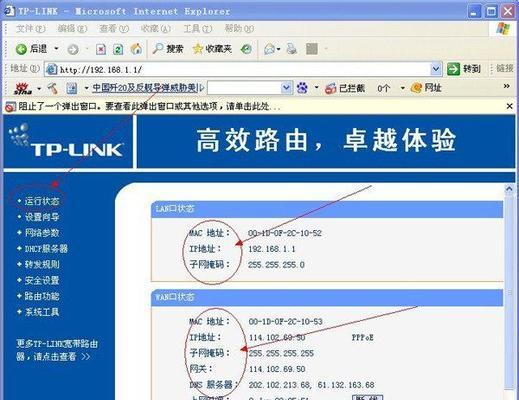Viewport: 519px width, 400px height.
Task: Click the URL address input field
Action: pos(244,69)
